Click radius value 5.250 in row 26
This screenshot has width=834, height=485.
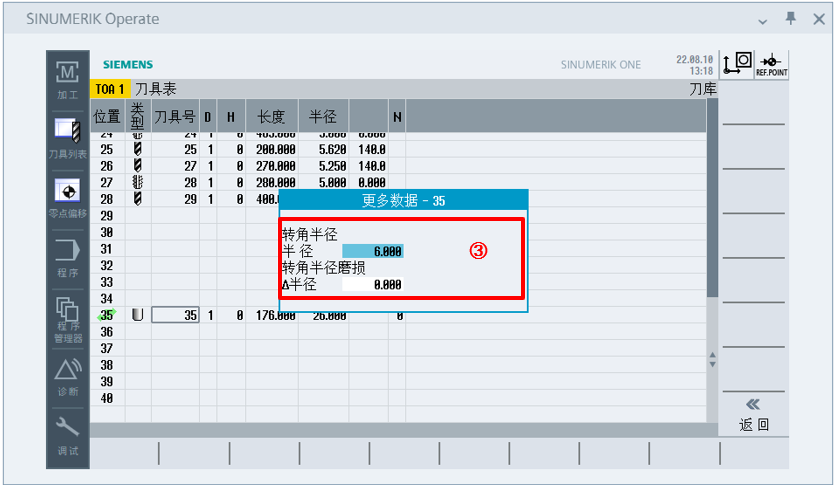pyautogui.click(x=332, y=166)
